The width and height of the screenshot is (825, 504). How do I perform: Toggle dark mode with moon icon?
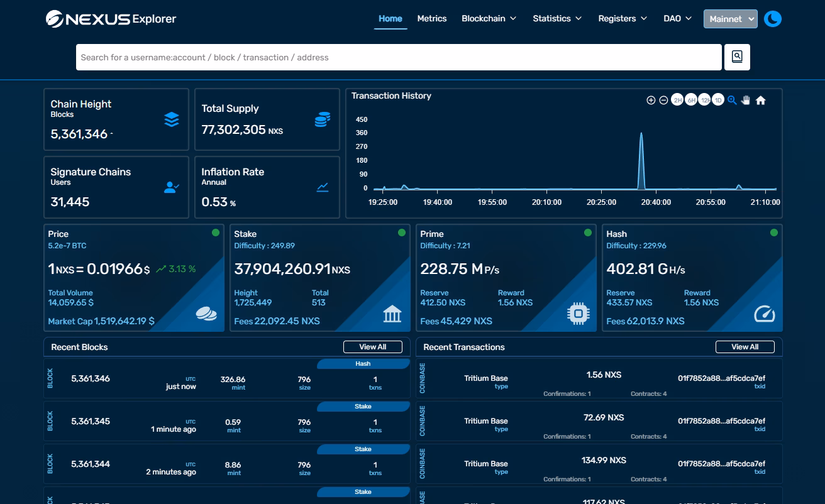click(773, 19)
